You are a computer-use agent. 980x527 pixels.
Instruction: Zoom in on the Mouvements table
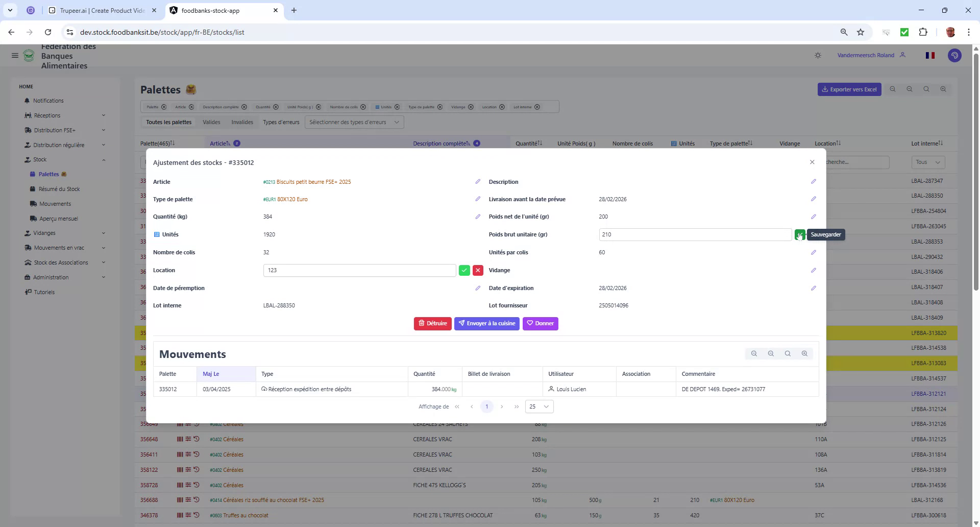coord(805,353)
